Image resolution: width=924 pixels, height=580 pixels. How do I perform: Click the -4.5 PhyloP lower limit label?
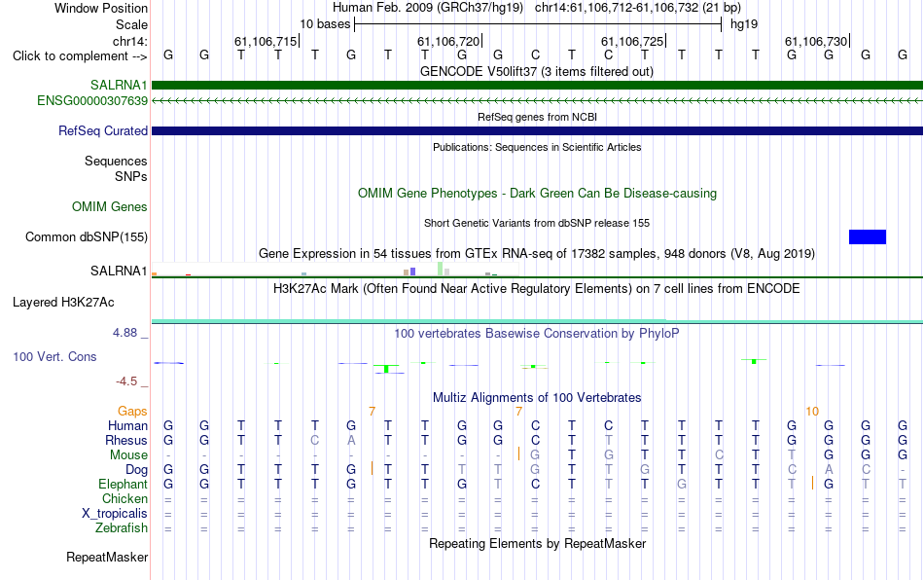pyautogui.click(x=126, y=381)
